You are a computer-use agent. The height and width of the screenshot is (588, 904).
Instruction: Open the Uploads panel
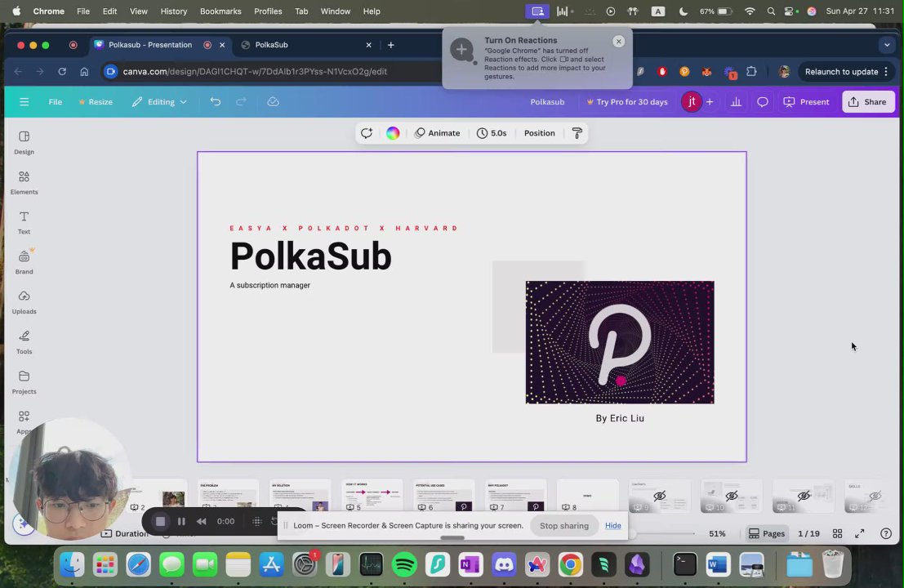[x=24, y=303]
